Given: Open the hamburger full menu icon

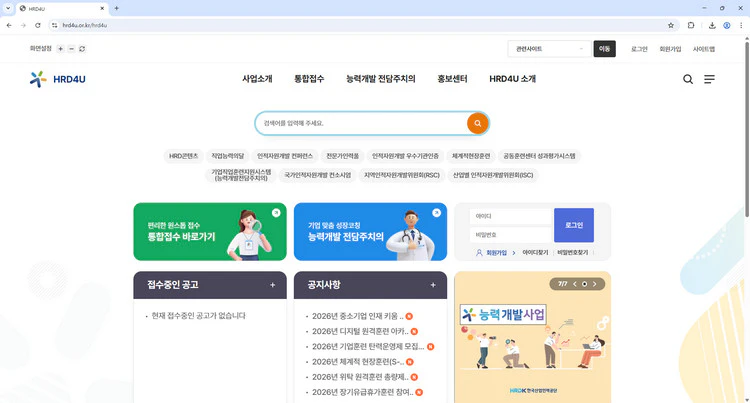Looking at the screenshot, I should click(x=709, y=79).
